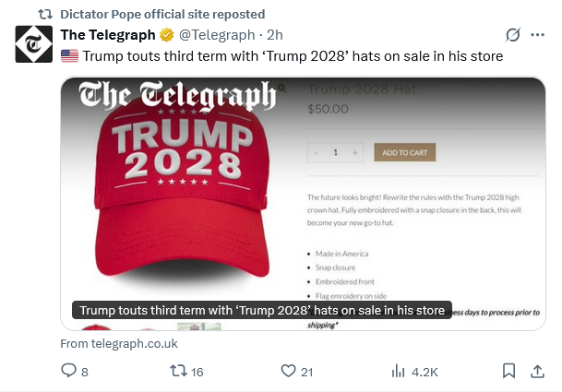Repost this Telegraph tweet

click(x=180, y=371)
